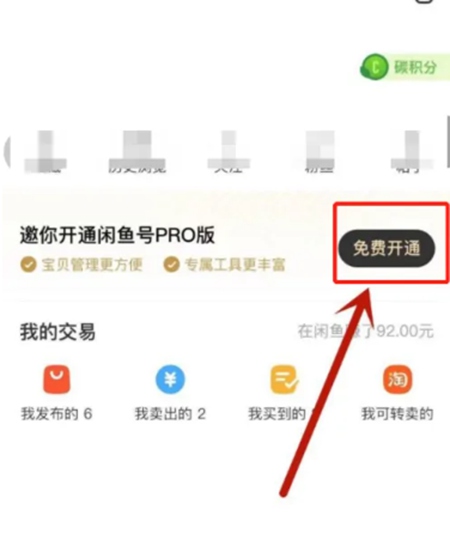
Task: Click the green 碳积分 leaf icon
Action: point(374,67)
